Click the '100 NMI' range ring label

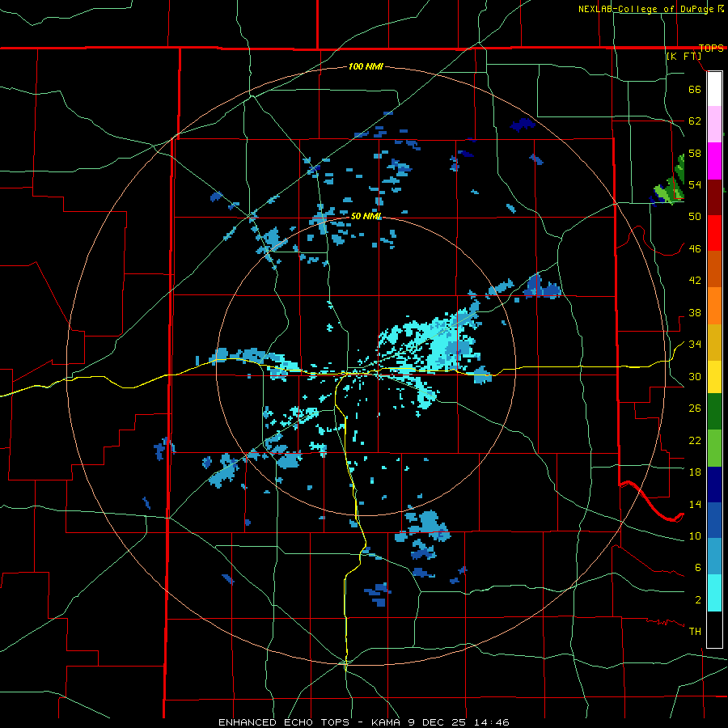366,66
